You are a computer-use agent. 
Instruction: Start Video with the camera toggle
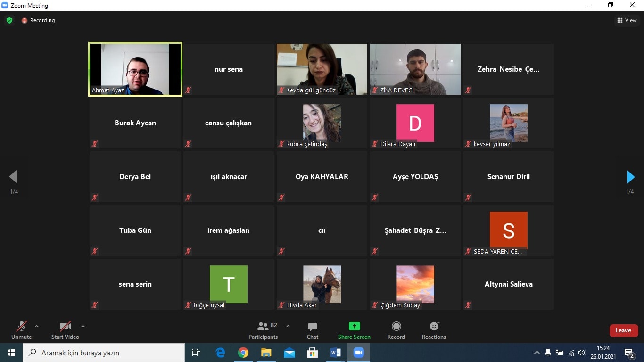(65, 330)
